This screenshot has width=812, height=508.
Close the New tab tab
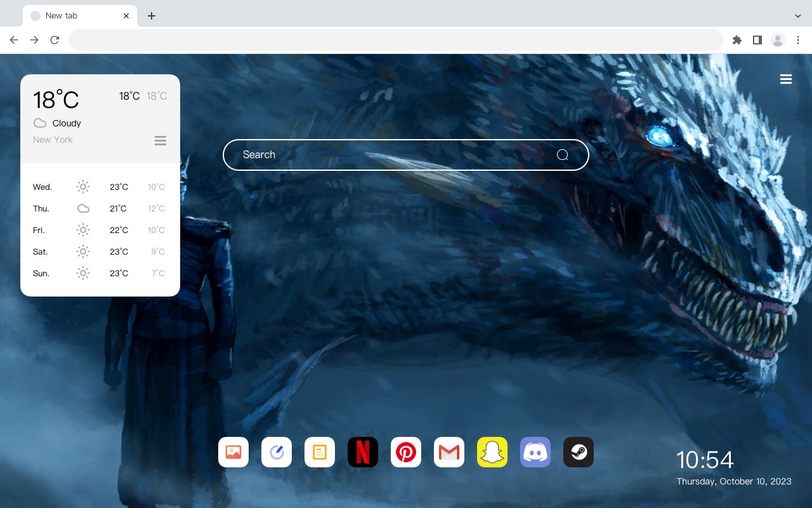(127, 16)
